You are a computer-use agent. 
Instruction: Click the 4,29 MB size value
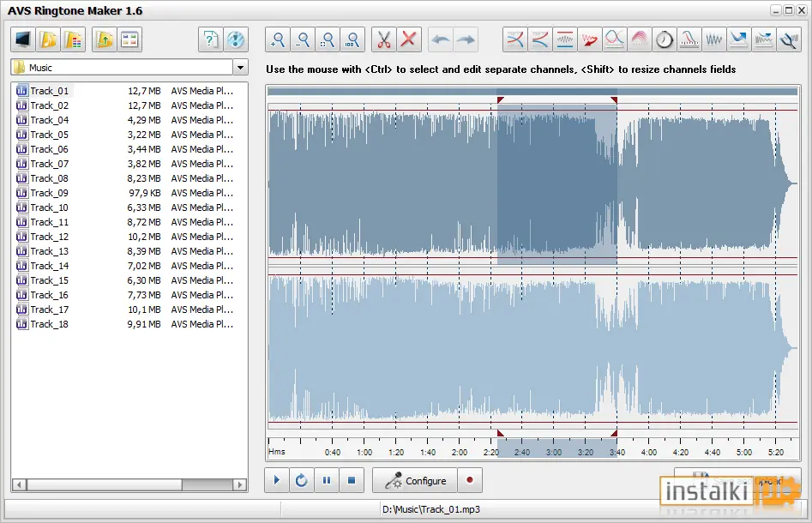click(145, 120)
